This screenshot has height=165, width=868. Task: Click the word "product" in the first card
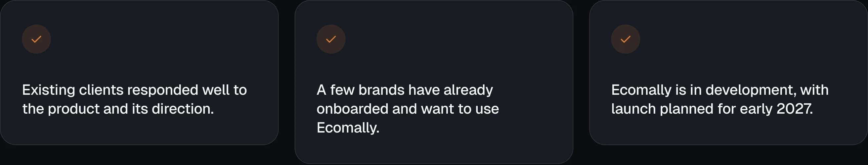pos(73,109)
